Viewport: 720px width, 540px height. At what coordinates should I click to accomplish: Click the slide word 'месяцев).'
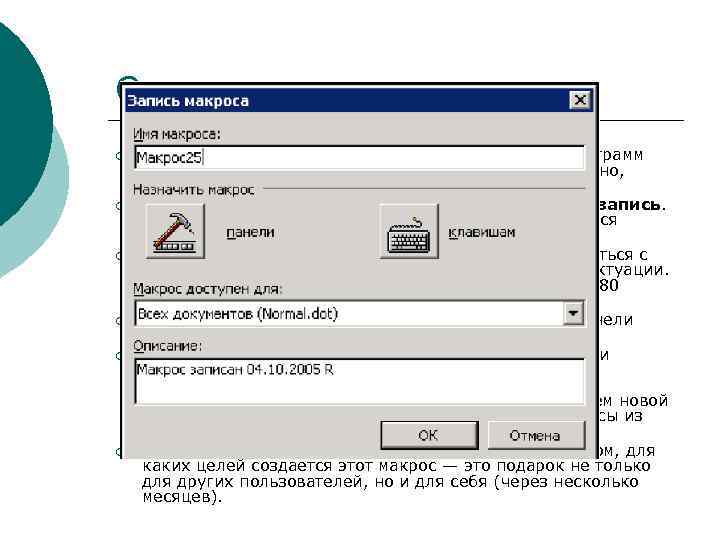point(182,497)
